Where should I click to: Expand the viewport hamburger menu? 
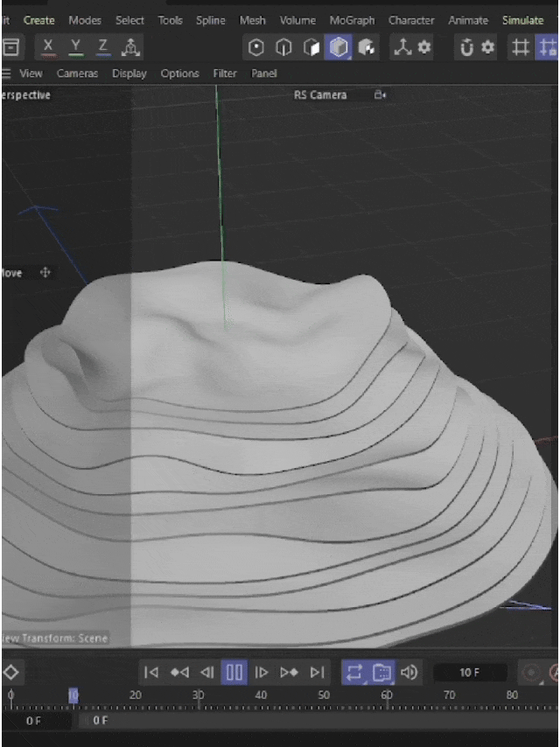coord(6,73)
